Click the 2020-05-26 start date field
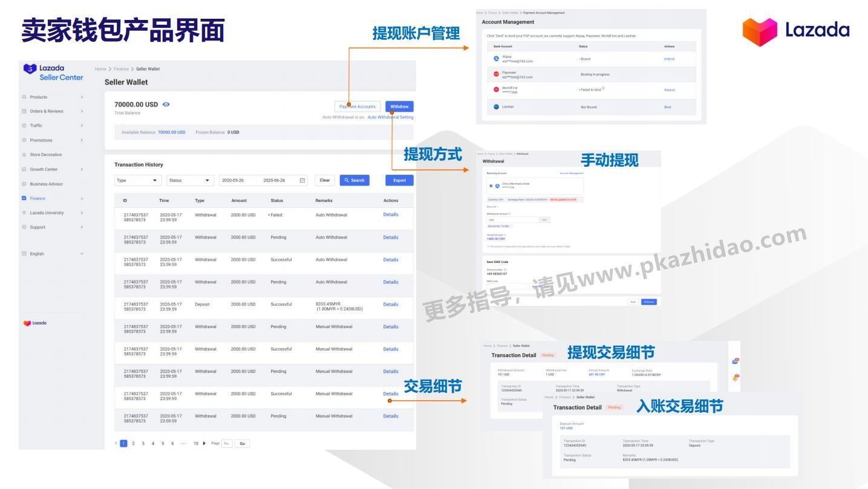This screenshot has height=489, width=868. [x=233, y=180]
